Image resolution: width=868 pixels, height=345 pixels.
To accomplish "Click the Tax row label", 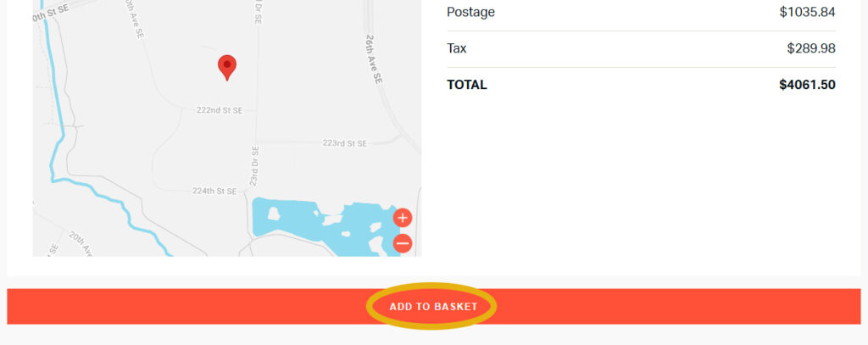I will [x=457, y=48].
